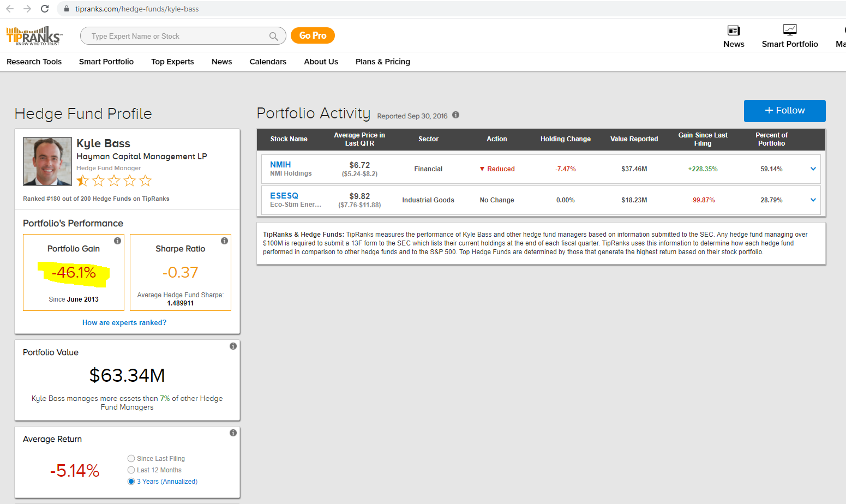Viewport: 846px width, 504px height.
Task: Click +228.35% gain value
Action: (703, 169)
